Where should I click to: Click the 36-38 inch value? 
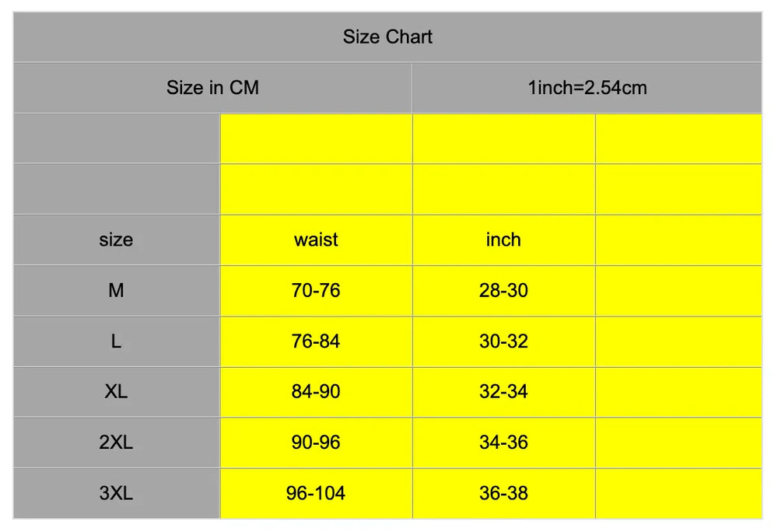coord(503,492)
